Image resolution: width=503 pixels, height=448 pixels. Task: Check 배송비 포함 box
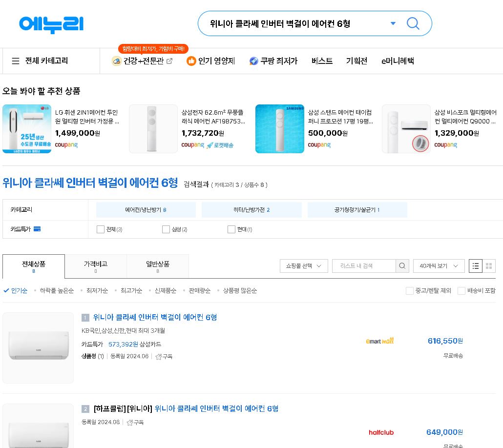461,291
